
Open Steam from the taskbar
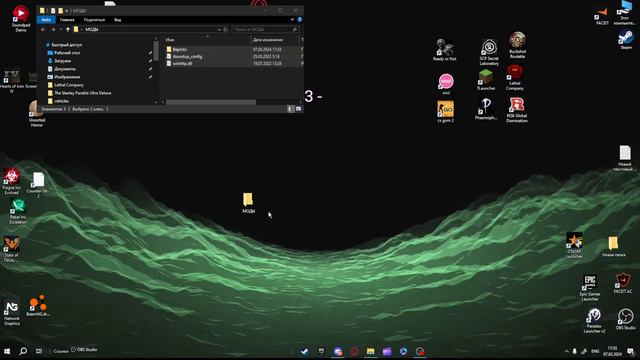(x=304, y=351)
